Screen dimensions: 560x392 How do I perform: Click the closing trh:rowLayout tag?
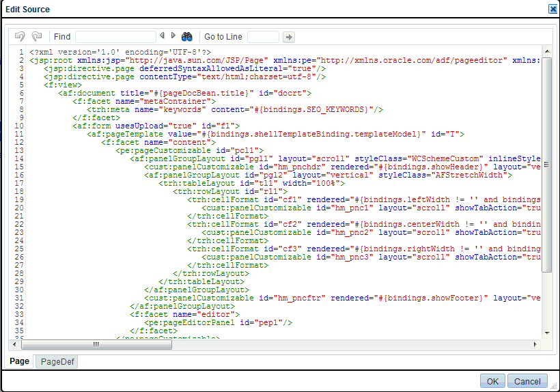click(x=211, y=273)
